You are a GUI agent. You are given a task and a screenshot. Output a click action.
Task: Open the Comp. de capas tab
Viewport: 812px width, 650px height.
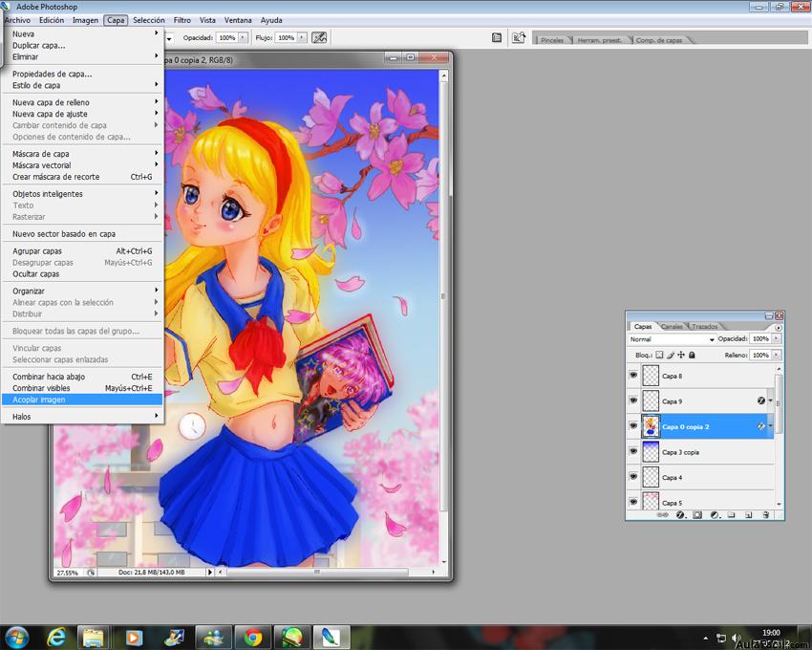point(659,40)
